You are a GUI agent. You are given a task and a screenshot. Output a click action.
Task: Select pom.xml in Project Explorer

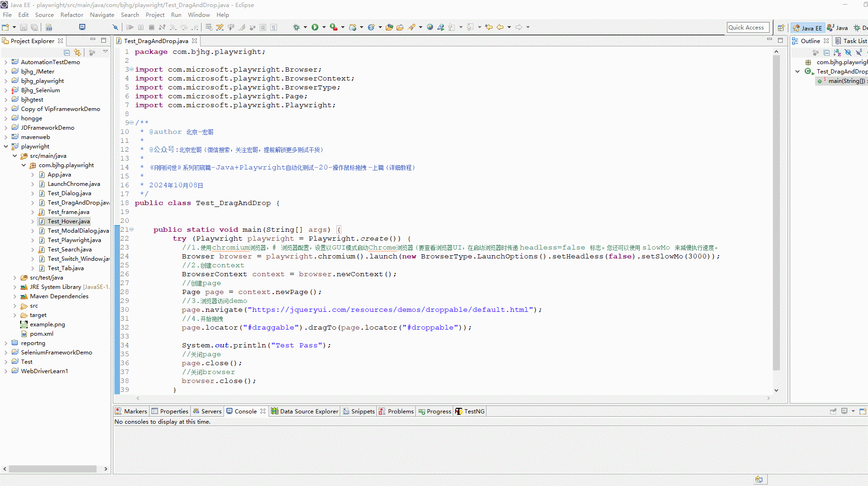pyautogui.click(x=42, y=334)
